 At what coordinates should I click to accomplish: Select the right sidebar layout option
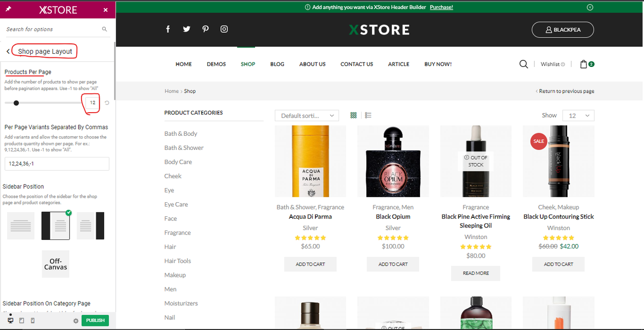(x=91, y=226)
